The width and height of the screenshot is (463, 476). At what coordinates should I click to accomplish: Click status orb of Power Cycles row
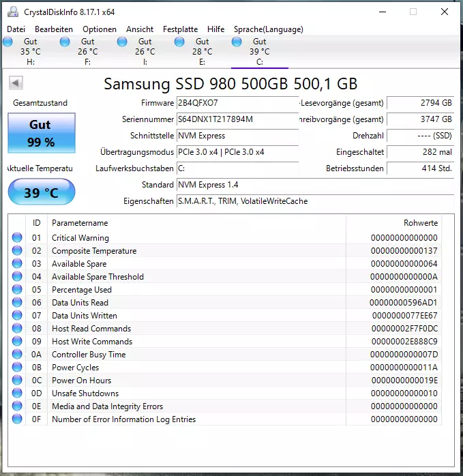(x=17, y=367)
